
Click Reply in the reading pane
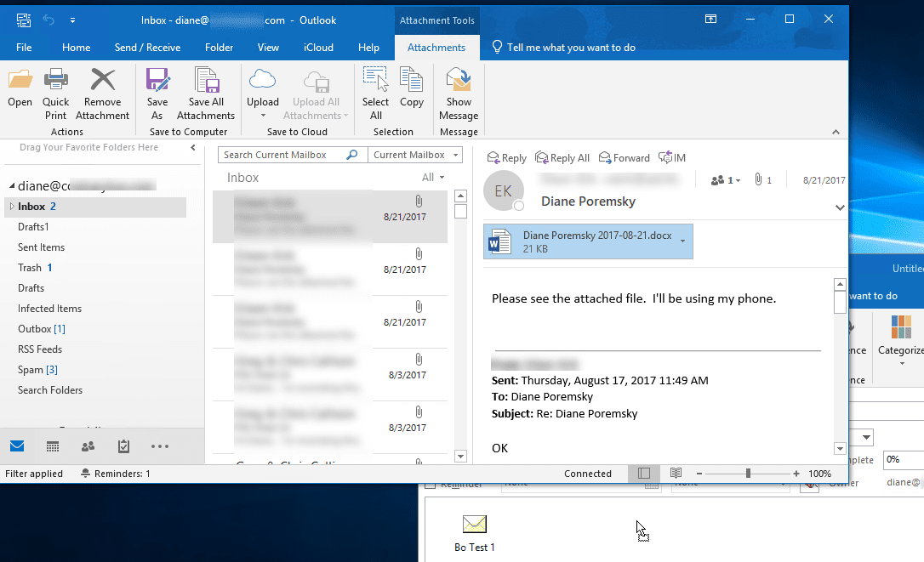tap(507, 158)
